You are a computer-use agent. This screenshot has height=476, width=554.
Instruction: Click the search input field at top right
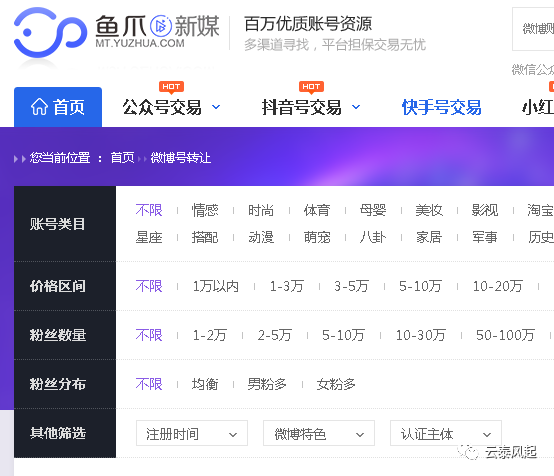coord(533,29)
